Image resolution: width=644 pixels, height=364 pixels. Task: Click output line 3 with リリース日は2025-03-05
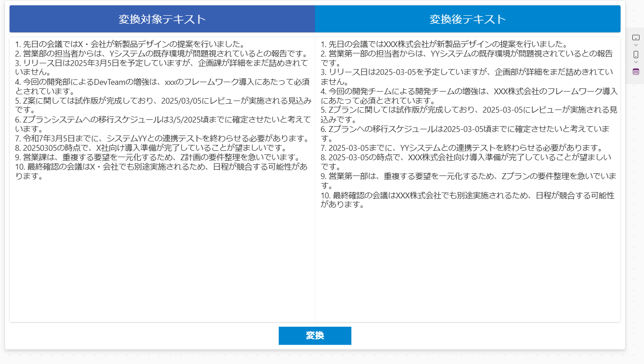pyautogui.click(x=467, y=77)
